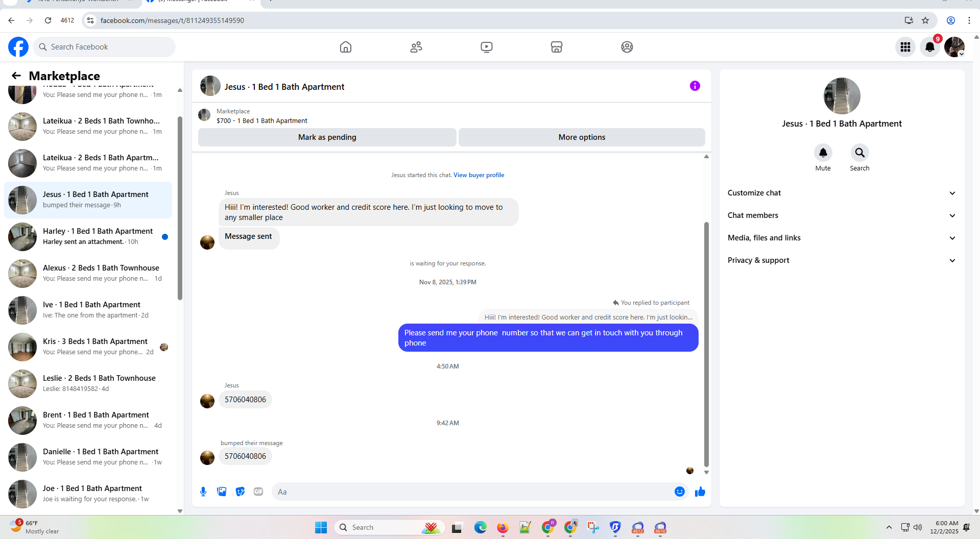View site information icon in address bar

(x=90, y=20)
